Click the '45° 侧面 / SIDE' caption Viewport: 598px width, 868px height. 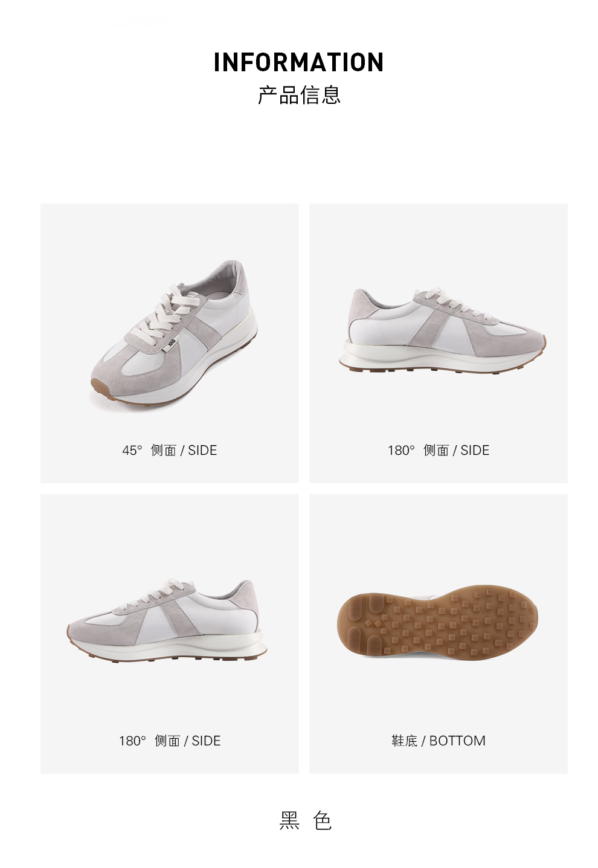(x=170, y=450)
